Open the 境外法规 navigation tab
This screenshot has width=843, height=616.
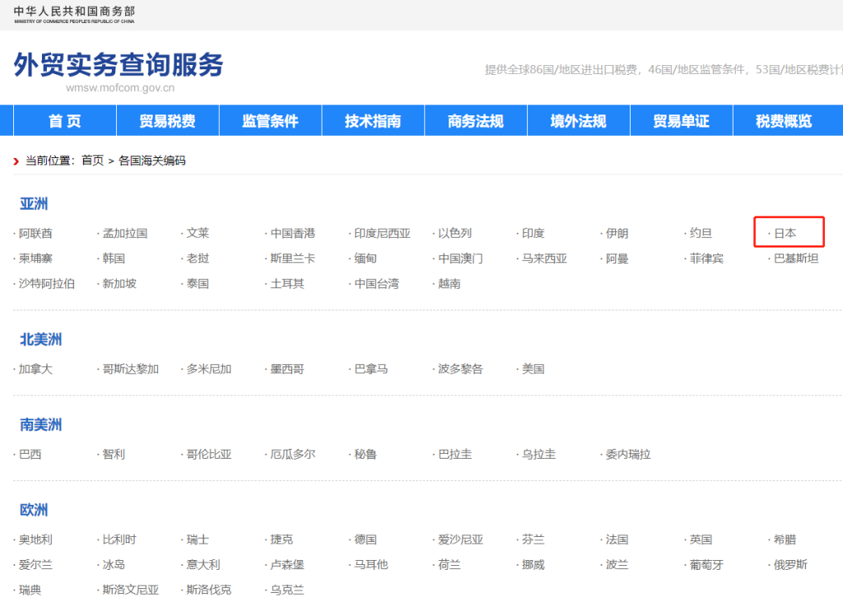pyautogui.click(x=579, y=120)
